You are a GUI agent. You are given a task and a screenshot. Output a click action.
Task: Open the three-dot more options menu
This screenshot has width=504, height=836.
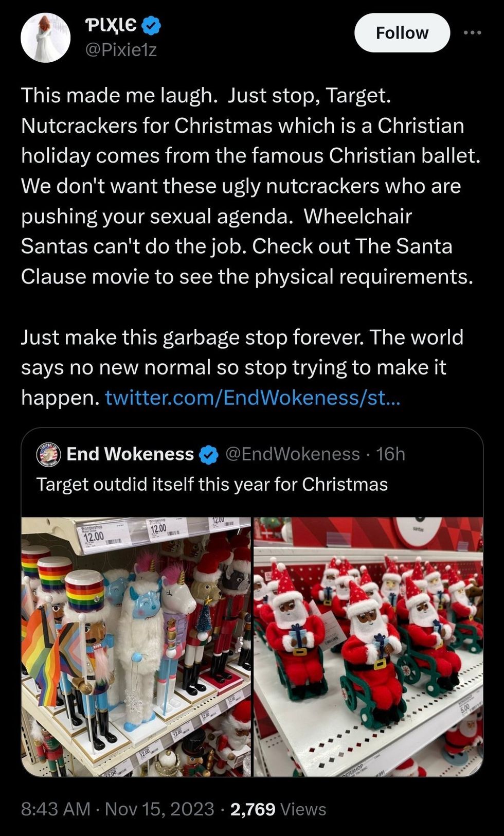coord(472,32)
